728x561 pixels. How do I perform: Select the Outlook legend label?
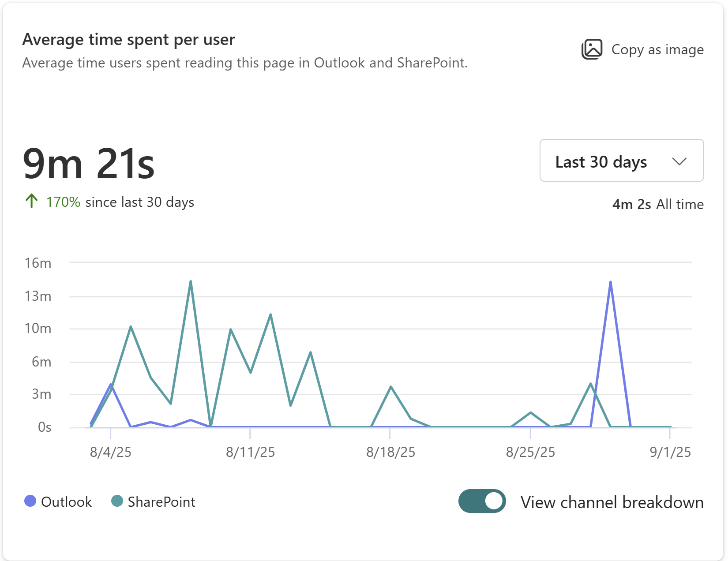click(x=66, y=501)
